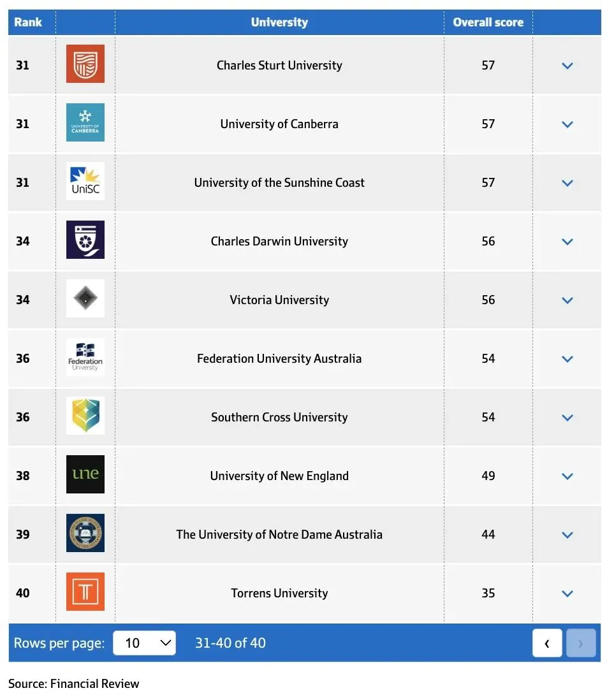Open the Rows per page dropdown
607x700 pixels.
pos(144,643)
